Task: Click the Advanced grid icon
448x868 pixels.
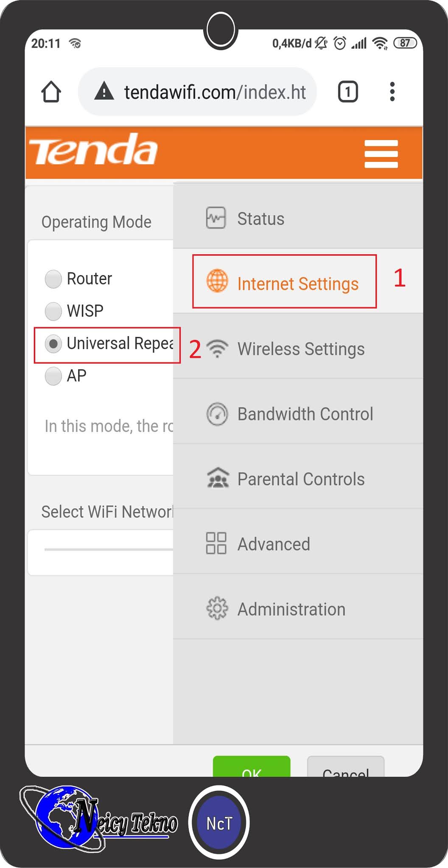Action: pyautogui.click(x=216, y=543)
